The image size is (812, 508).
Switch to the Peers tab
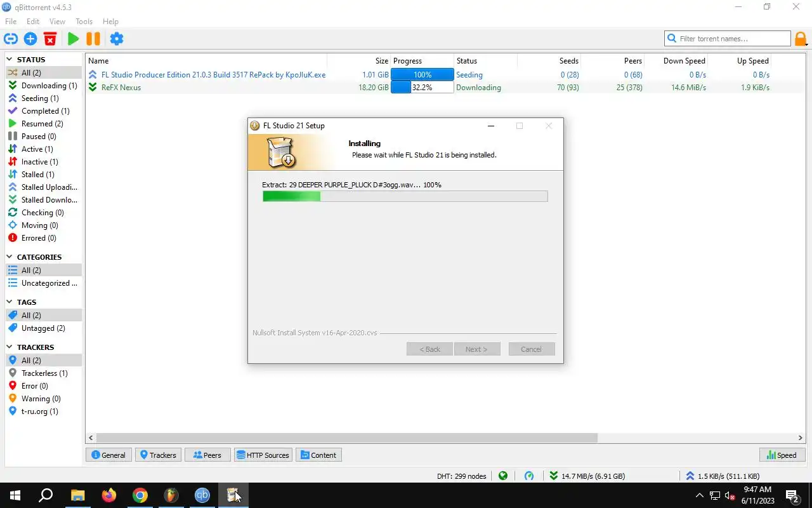click(207, 455)
